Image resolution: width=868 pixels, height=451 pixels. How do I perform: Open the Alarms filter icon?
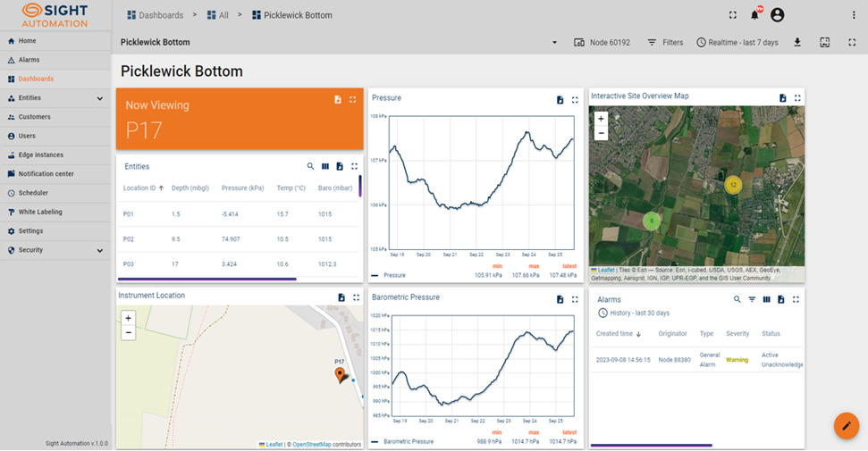point(752,299)
